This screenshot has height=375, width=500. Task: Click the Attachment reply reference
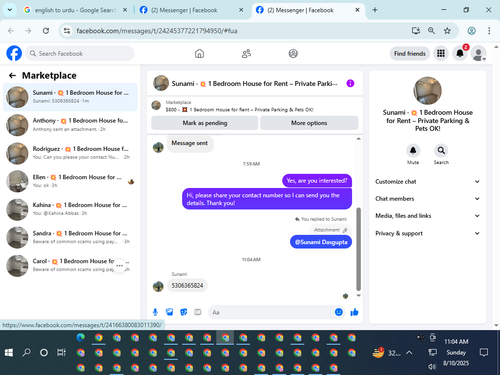click(x=330, y=230)
